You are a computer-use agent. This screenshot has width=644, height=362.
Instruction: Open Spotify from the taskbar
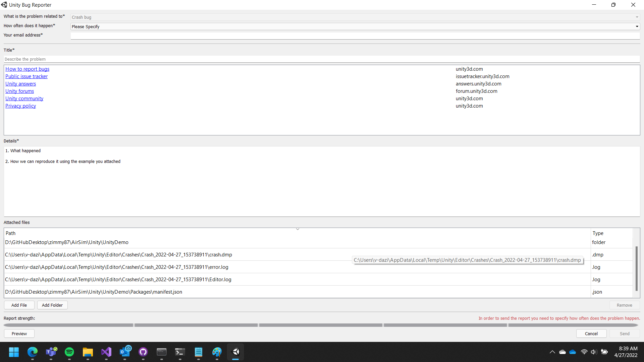point(69,352)
